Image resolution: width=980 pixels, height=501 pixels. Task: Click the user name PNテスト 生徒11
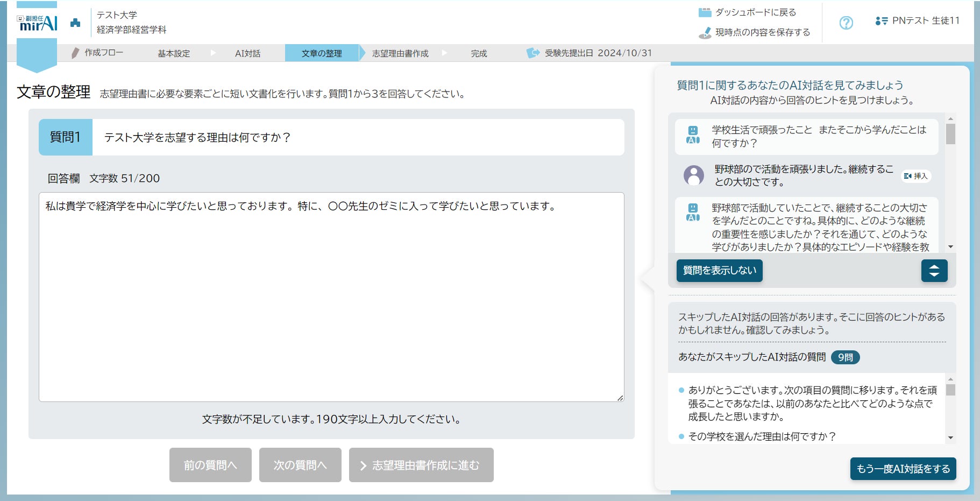[926, 21]
